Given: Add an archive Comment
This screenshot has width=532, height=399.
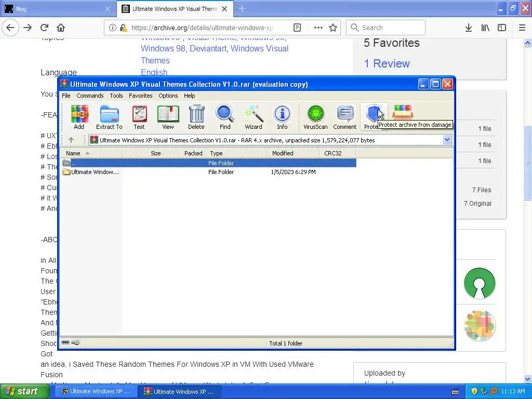Looking at the screenshot, I should (x=345, y=117).
